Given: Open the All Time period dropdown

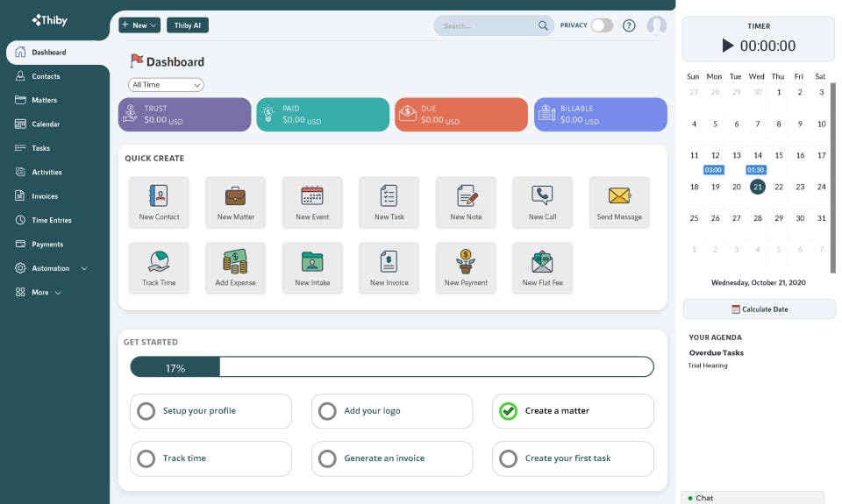Looking at the screenshot, I should tap(166, 85).
